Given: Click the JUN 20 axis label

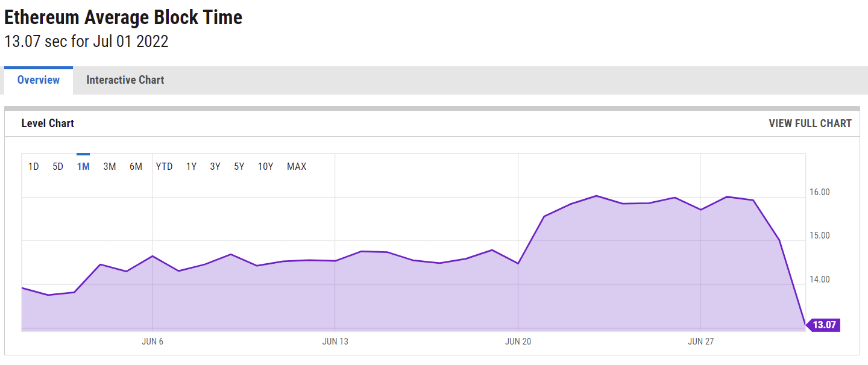Looking at the screenshot, I should [518, 342].
